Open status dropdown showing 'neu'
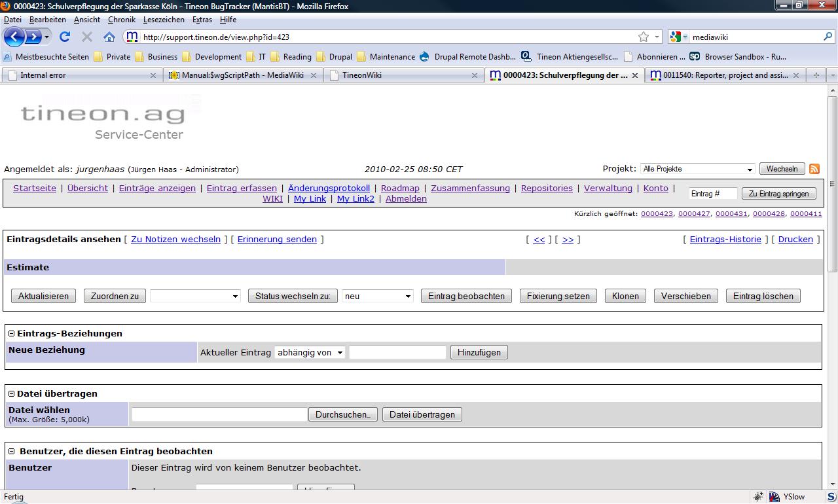The image size is (838, 504). point(377,297)
